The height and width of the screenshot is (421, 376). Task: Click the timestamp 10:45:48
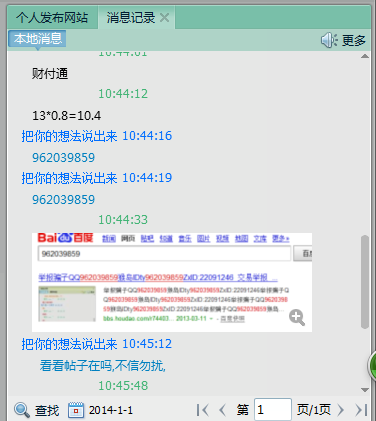(x=123, y=386)
